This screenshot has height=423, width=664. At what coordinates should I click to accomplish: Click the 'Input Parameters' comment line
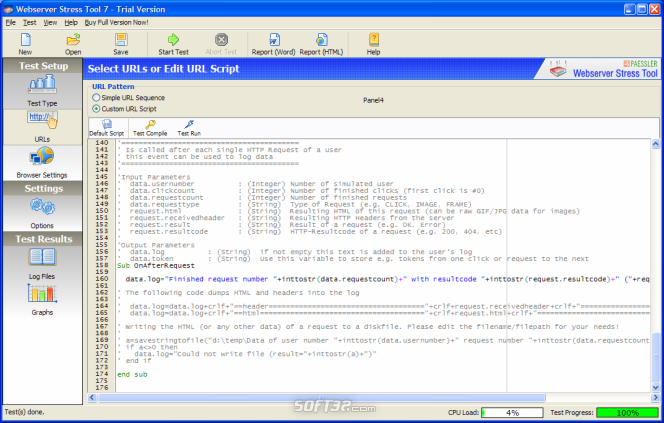(155, 177)
